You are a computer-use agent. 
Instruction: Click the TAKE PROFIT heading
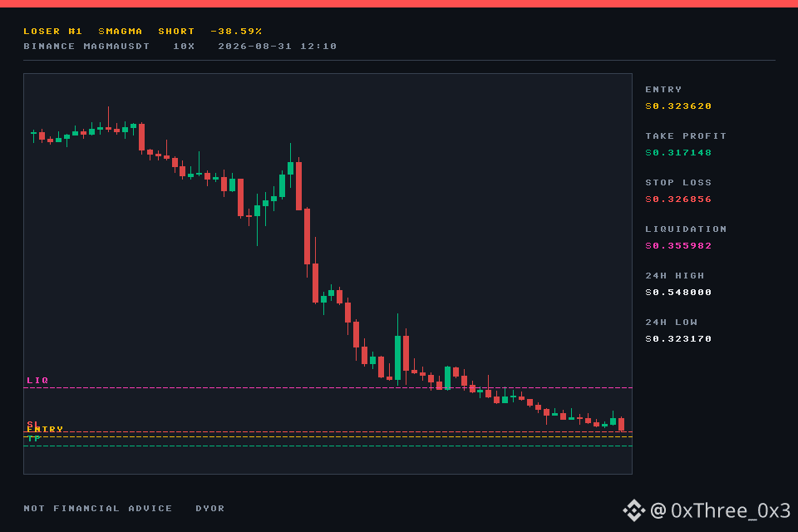686,136
